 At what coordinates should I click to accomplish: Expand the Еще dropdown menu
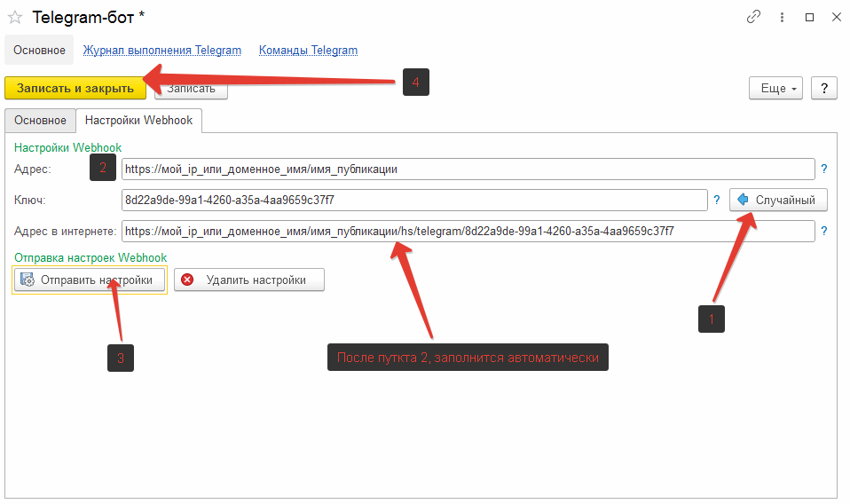[x=779, y=88]
